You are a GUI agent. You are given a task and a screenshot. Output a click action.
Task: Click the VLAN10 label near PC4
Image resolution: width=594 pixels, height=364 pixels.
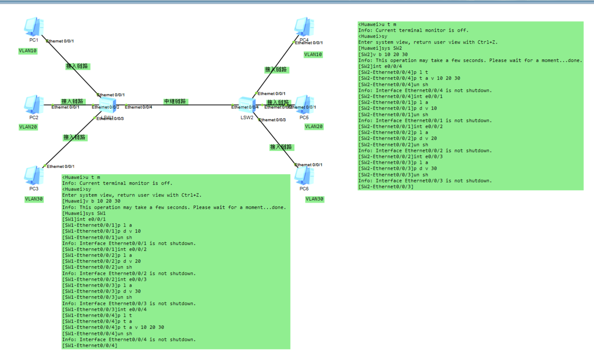313,55
